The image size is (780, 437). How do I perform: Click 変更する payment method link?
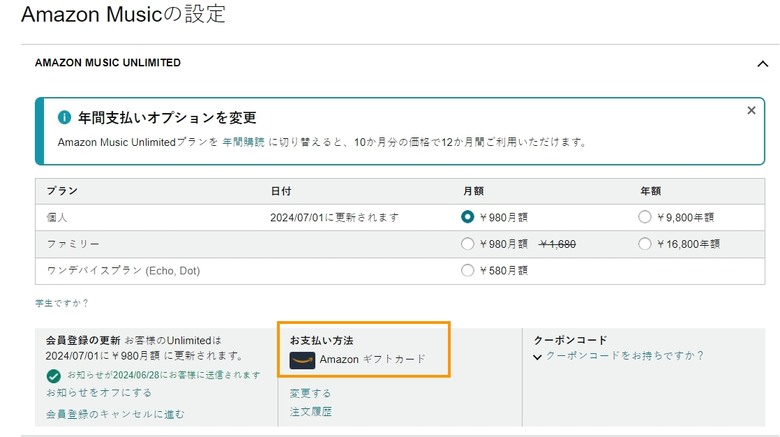tap(310, 393)
